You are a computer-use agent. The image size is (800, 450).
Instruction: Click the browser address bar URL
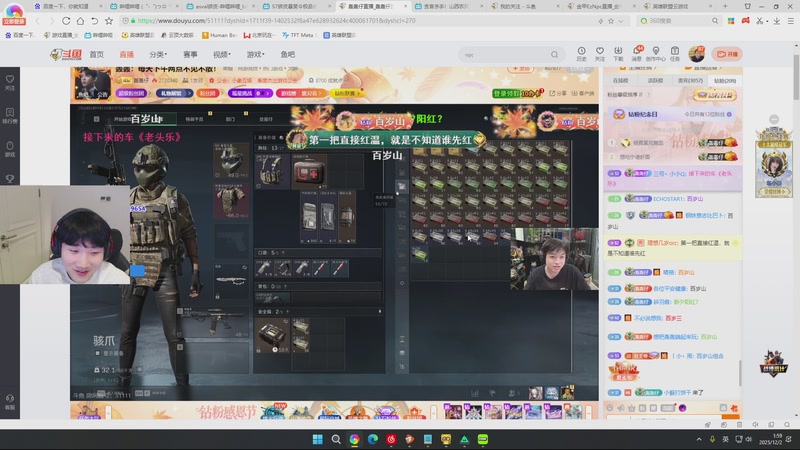(x=277, y=21)
